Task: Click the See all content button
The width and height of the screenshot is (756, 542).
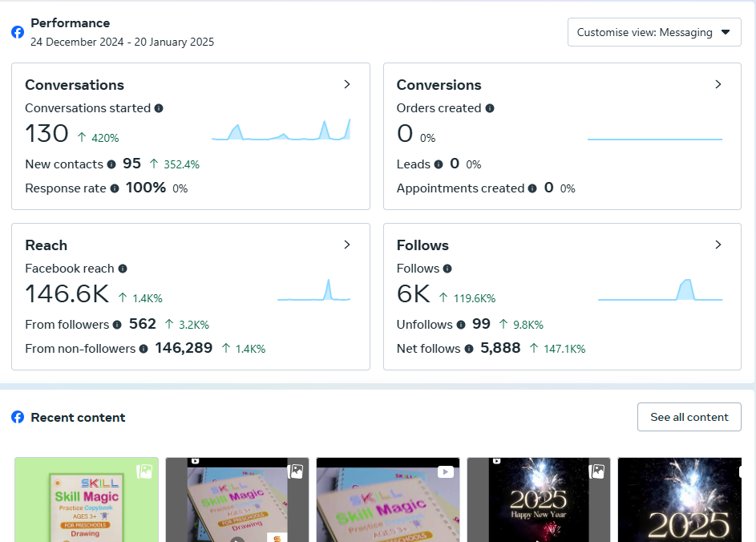Action: (x=689, y=417)
